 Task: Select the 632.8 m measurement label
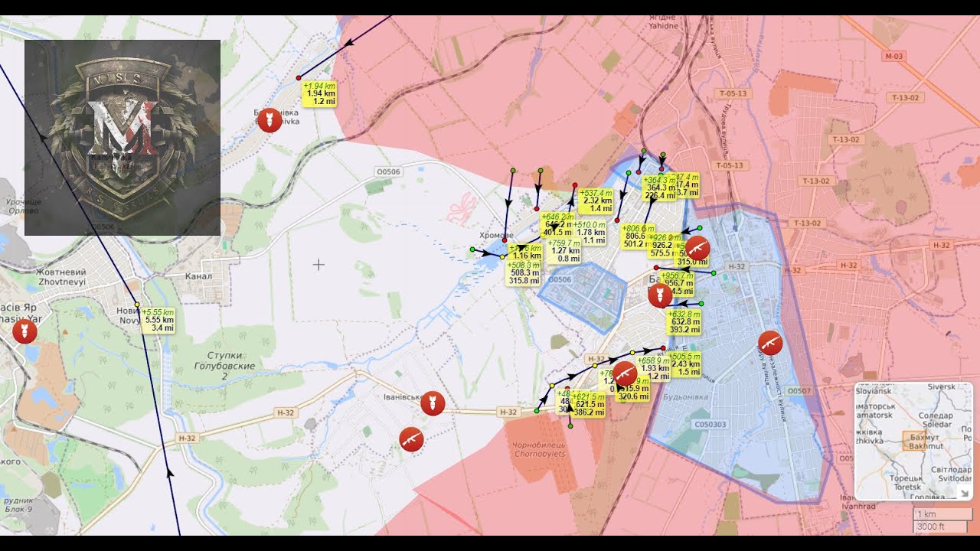pyautogui.click(x=684, y=322)
